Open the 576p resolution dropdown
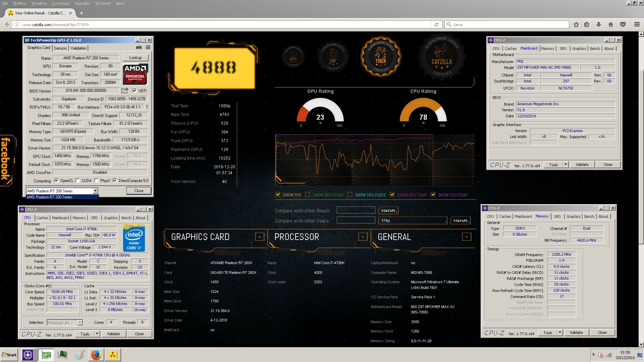Viewport: 644px width, 362px height. [x=413, y=221]
